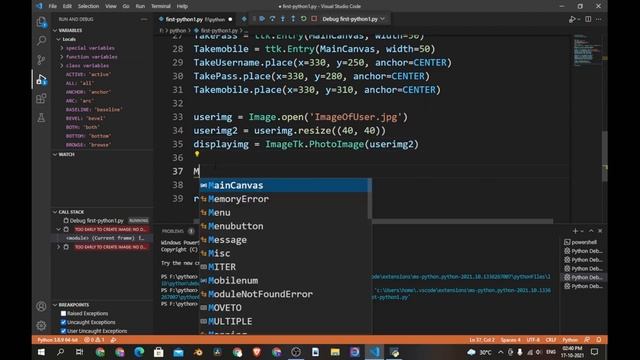Click the red debug Stop button
640x360 pixels.
click(x=314, y=19)
